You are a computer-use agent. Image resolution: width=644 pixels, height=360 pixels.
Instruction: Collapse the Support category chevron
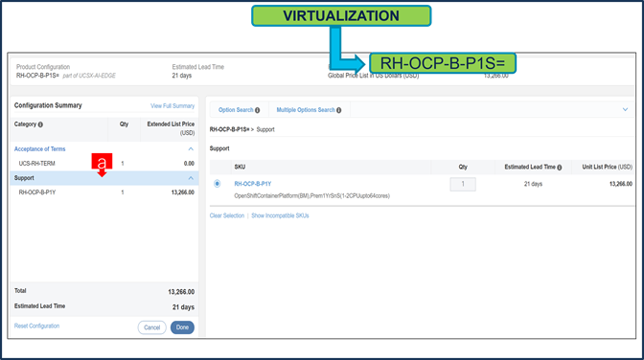click(x=191, y=178)
